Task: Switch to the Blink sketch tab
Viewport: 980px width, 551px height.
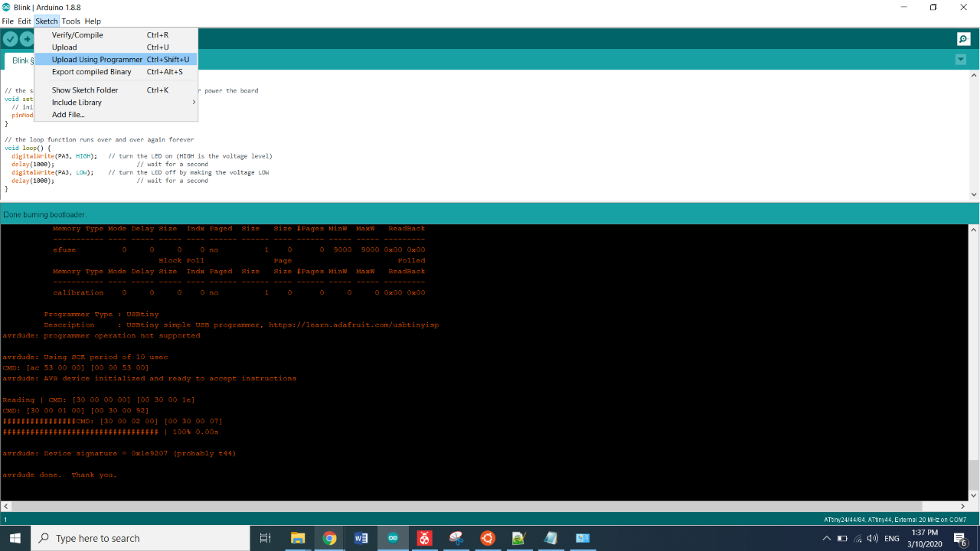Action: point(19,60)
